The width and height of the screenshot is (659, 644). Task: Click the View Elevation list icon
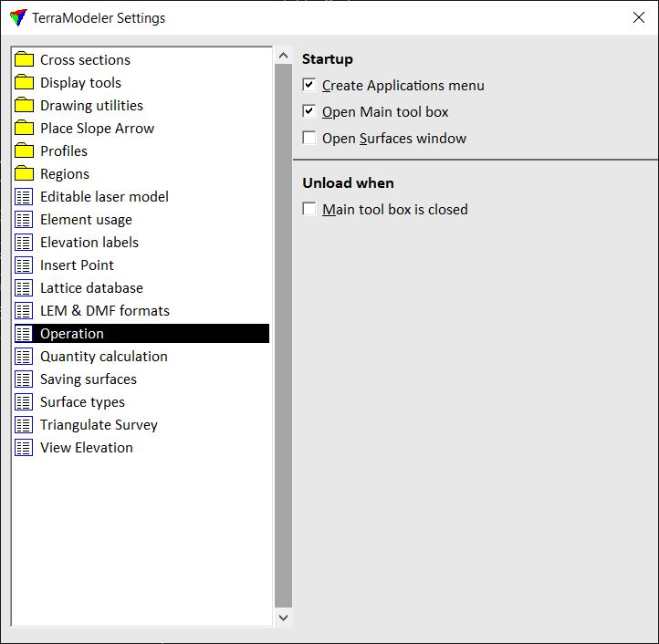tap(24, 448)
